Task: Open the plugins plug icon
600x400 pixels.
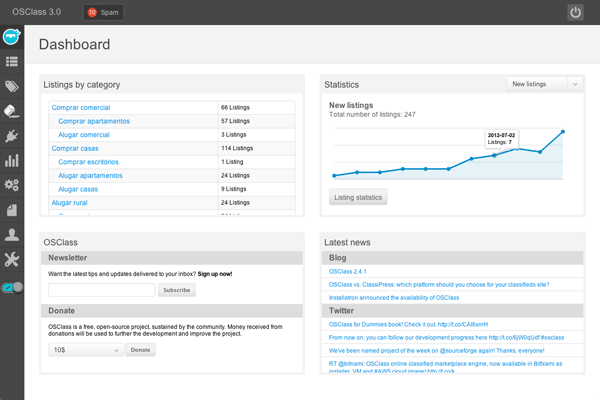Action: coord(12,135)
